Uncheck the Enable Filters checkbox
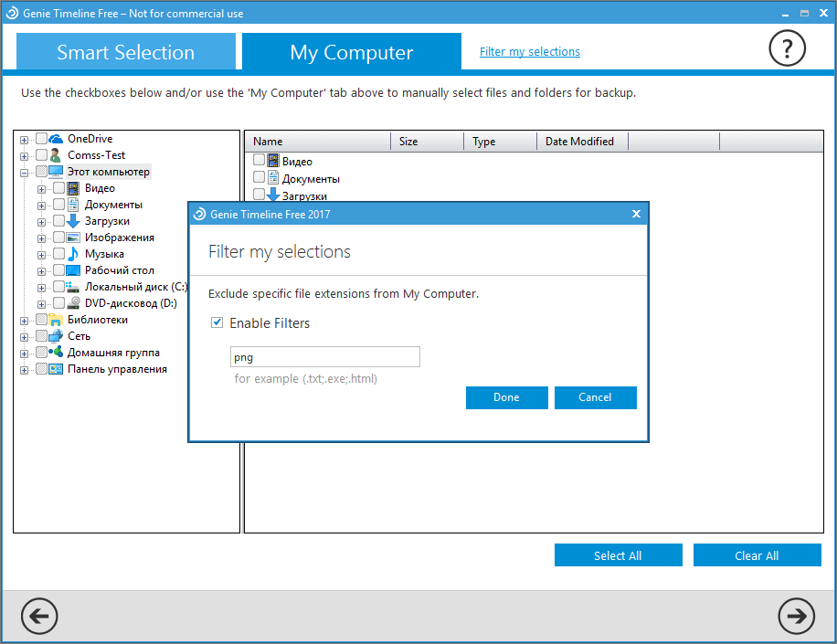The image size is (837, 644). (217, 322)
